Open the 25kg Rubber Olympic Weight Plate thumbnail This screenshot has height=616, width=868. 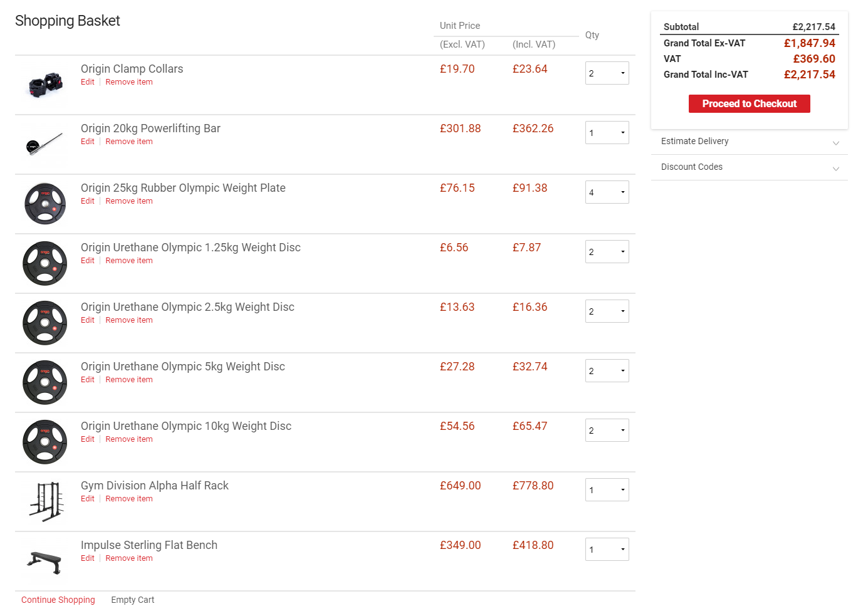tap(45, 204)
